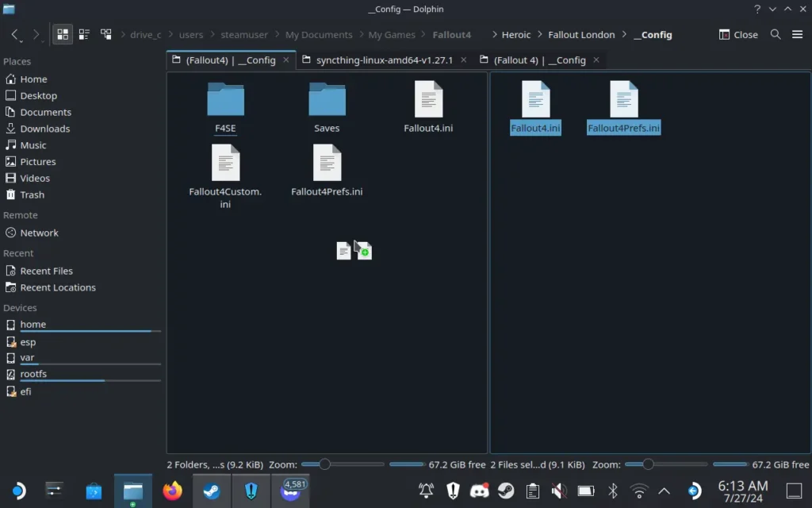The height and width of the screenshot is (508, 812).
Task: Expand chevron before Fallout London breadcrumb
Action: point(540,35)
